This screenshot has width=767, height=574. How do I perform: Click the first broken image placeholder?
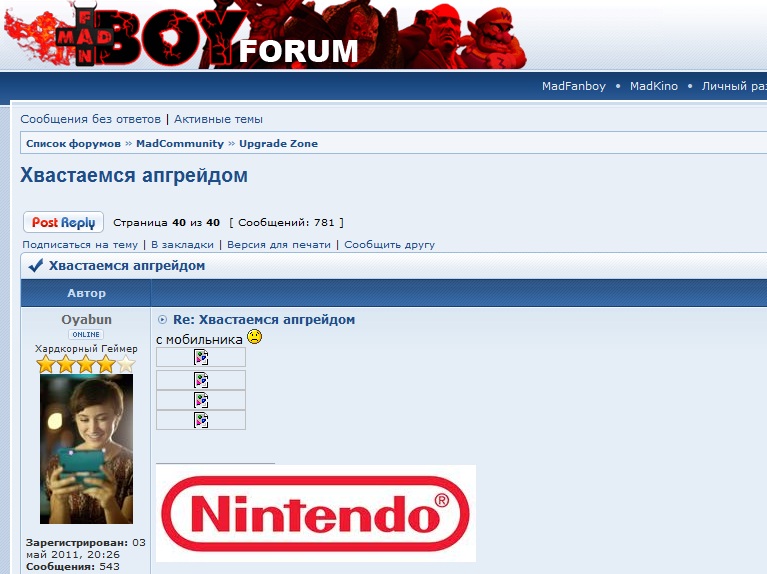tap(201, 357)
